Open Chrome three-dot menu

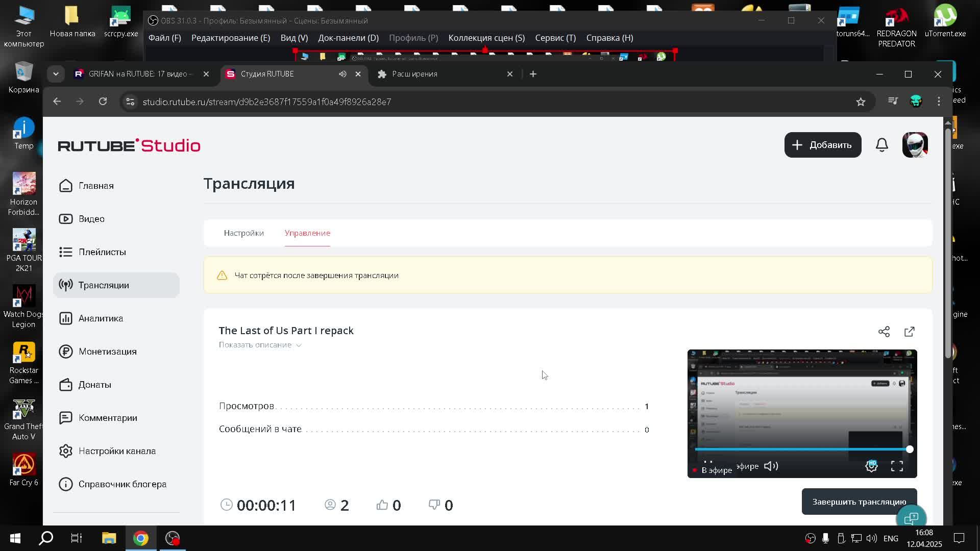(x=939, y=102)
